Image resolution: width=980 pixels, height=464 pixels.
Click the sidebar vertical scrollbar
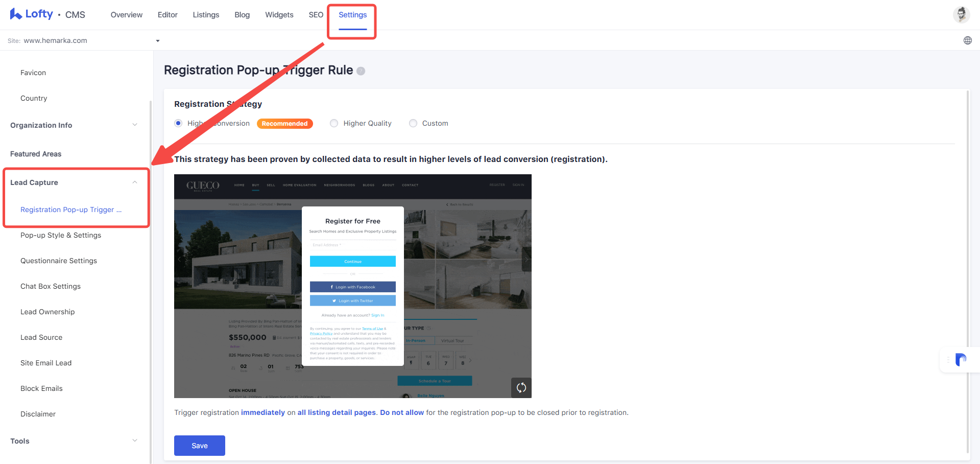(151, 281)
